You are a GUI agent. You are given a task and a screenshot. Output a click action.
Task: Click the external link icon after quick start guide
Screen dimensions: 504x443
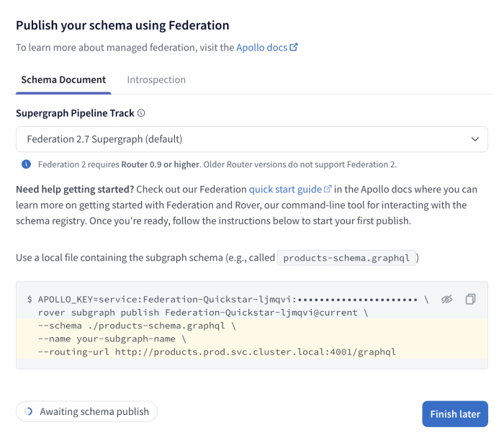tap(327, 189)
